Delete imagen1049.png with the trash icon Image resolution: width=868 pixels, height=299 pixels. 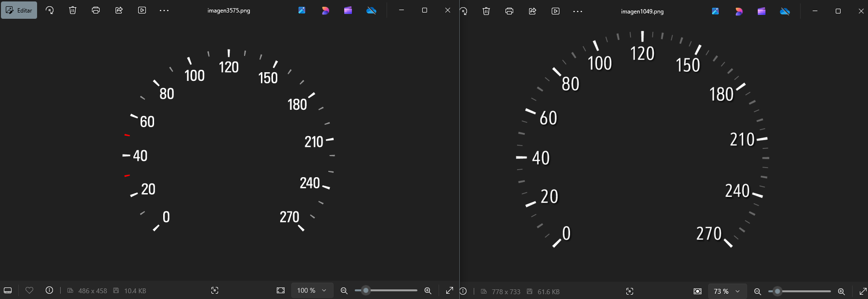486,11
